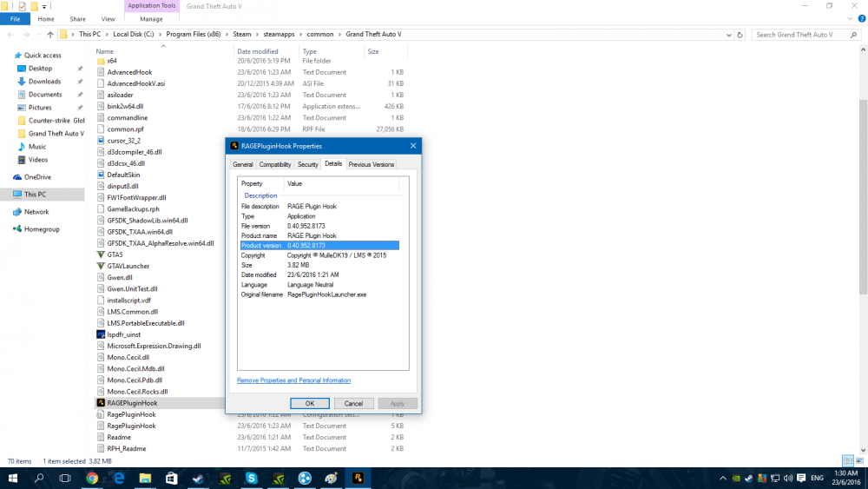Open Quick access in navigation pane
868x489 pixels.
pos(42,56)
